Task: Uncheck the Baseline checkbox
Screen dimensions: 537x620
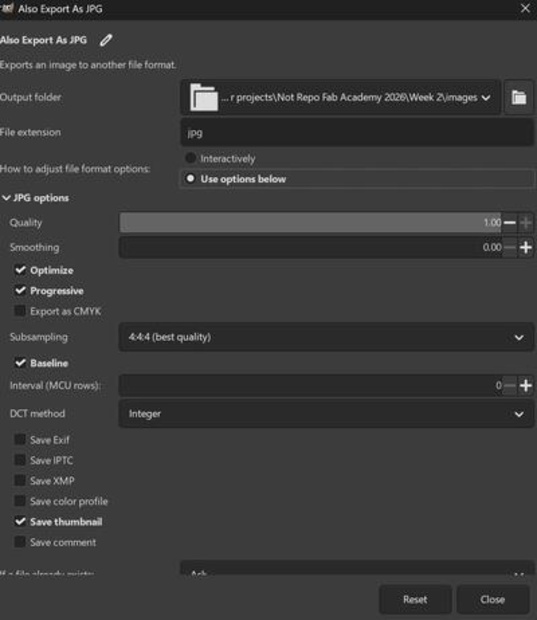Action: tap(20, 363)
